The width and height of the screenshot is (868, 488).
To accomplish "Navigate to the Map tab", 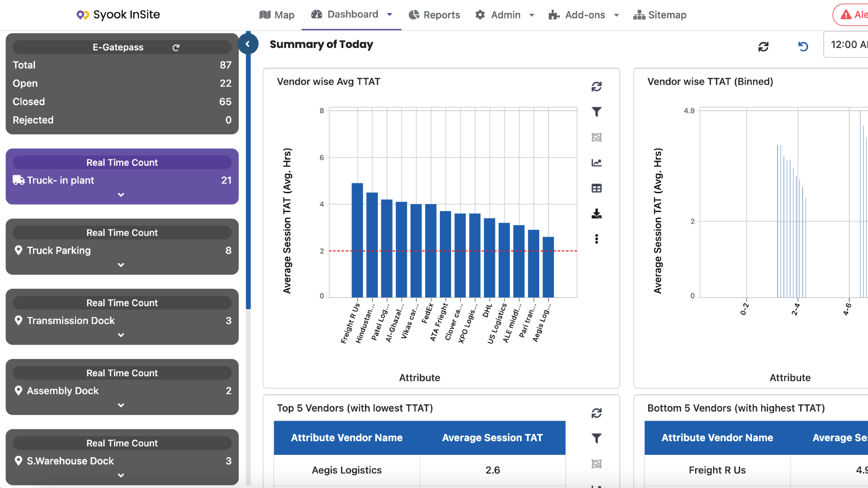I will pos(276,14).
